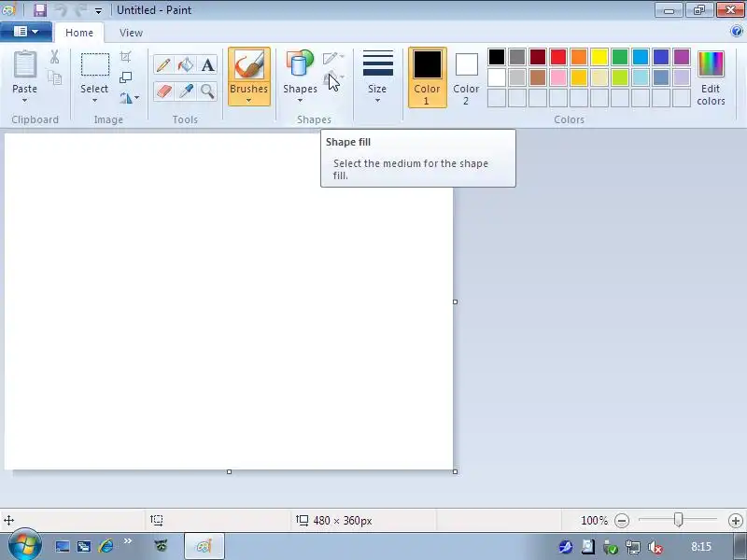
Task: Open the Shapes gallery dropdown
Action: pos(300,101)
